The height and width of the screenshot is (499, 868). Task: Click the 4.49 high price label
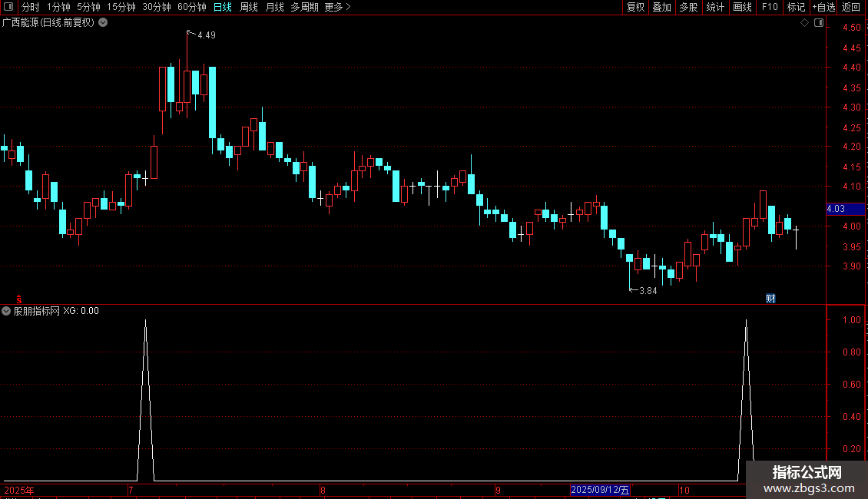(207, 35)
